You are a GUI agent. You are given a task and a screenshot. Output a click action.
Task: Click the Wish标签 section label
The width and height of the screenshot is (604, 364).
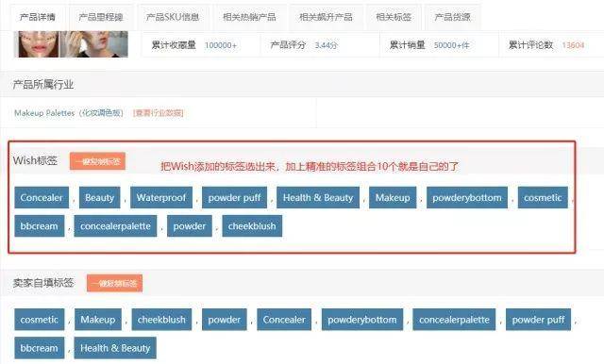(35, 161)
